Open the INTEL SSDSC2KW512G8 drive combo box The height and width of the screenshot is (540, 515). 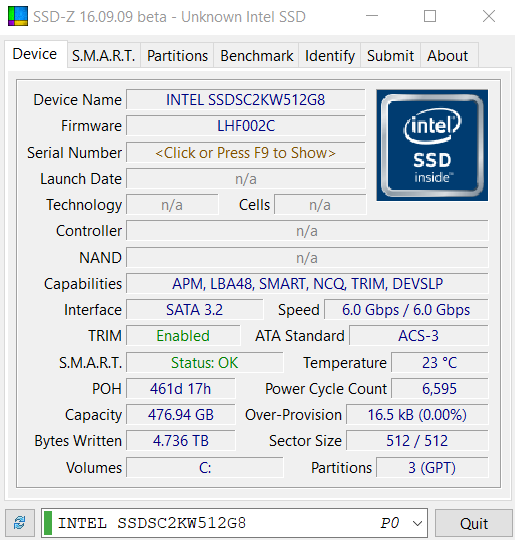coord(234,523)
